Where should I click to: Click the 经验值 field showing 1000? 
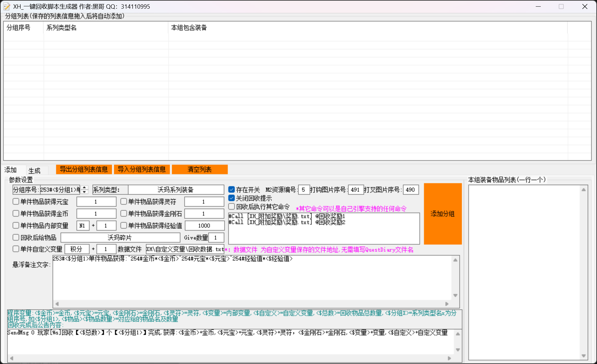(x=204, y=226)
